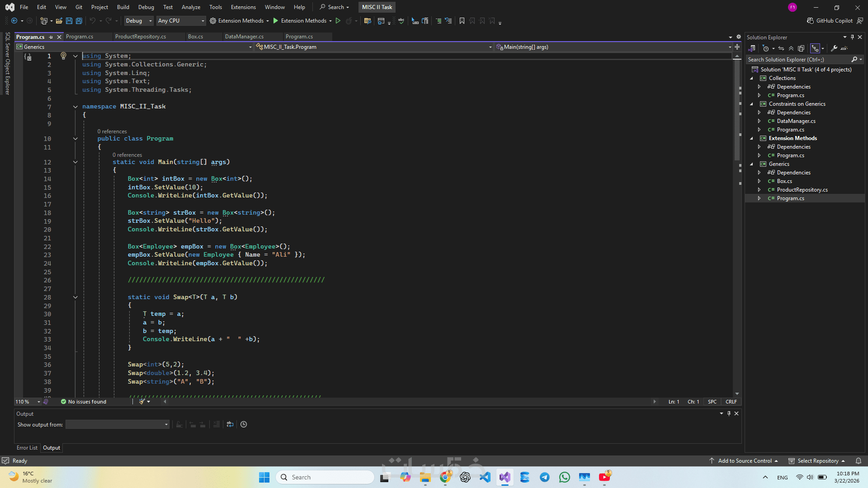Open the Analyze menu

pyautogui.click(x=191, y=7)
